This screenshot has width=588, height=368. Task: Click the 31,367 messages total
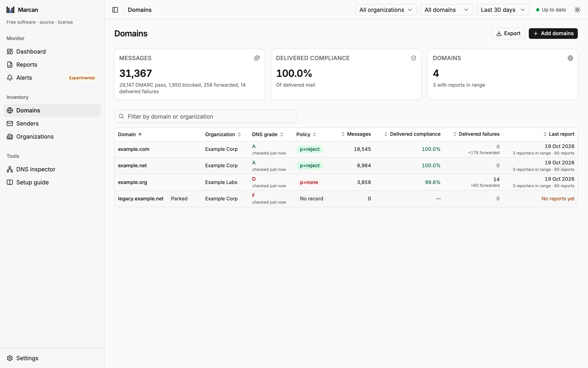(x=136, y=73)
